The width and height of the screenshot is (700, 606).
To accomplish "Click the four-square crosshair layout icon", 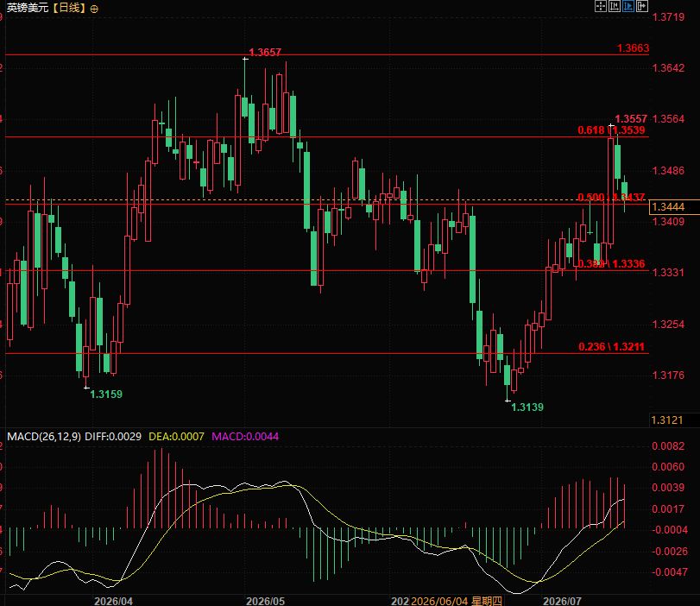I will click(x=601, y=6).
